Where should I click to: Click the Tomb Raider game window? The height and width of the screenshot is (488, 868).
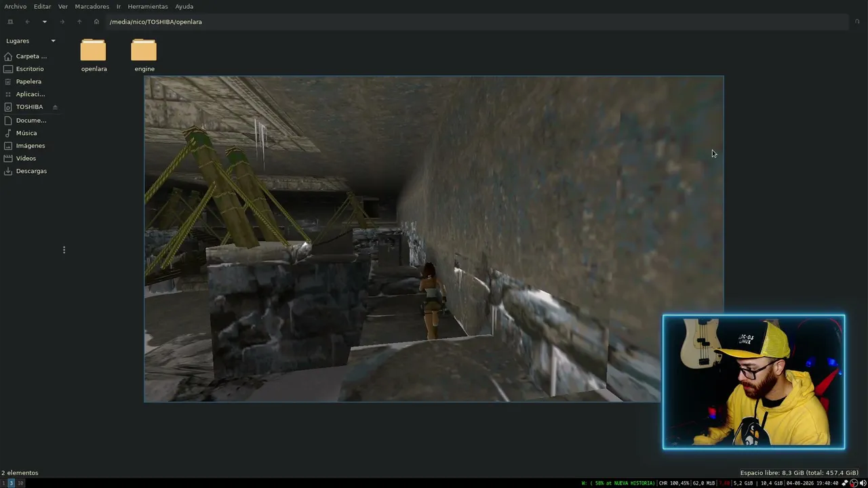tap(434, 239)
